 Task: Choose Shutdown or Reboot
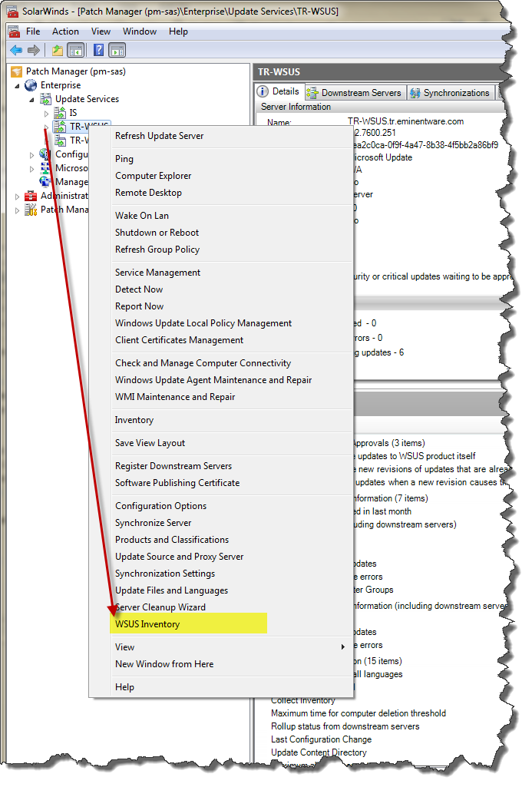[x=157, y=233]
